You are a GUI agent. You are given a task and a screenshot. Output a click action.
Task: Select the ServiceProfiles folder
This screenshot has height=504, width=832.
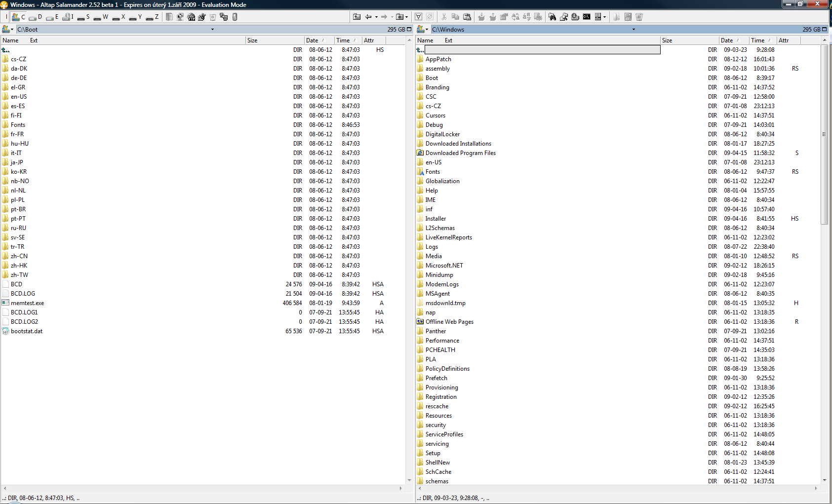tap(444, 434)
